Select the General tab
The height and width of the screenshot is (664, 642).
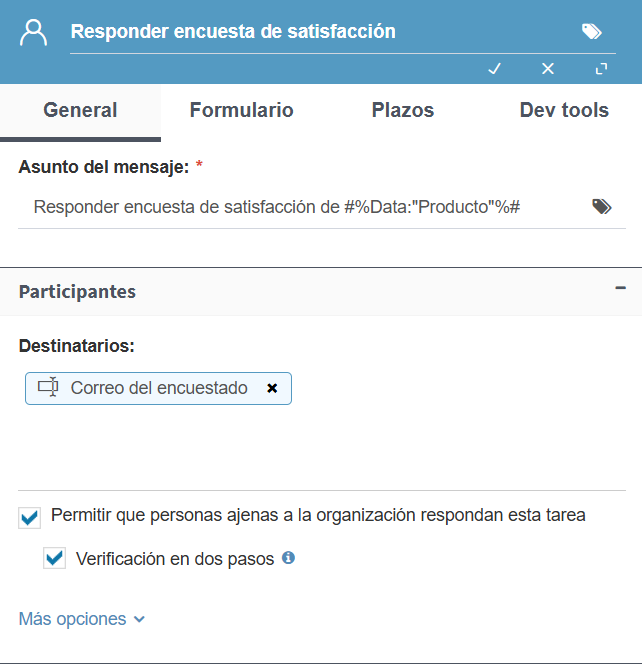[80, 110]
